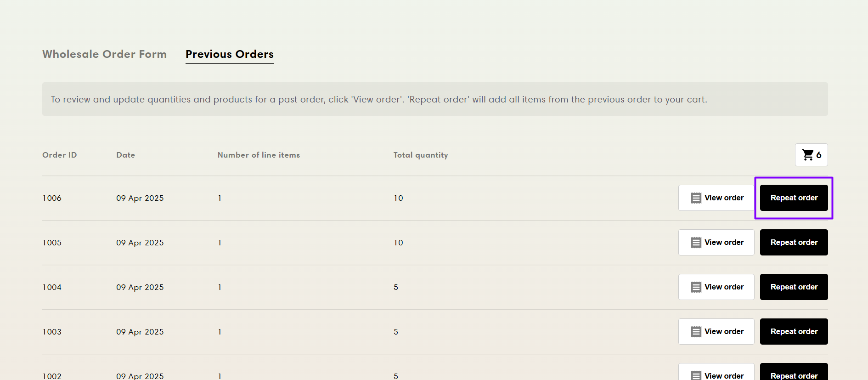
Task: Open the shopping cart with 6 items
Action: [x=811, y=155]
